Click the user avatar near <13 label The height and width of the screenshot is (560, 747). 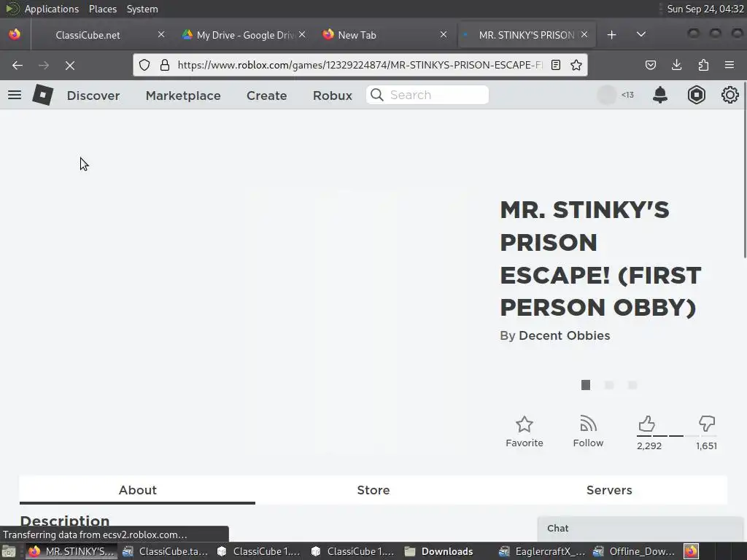[607, 95]
